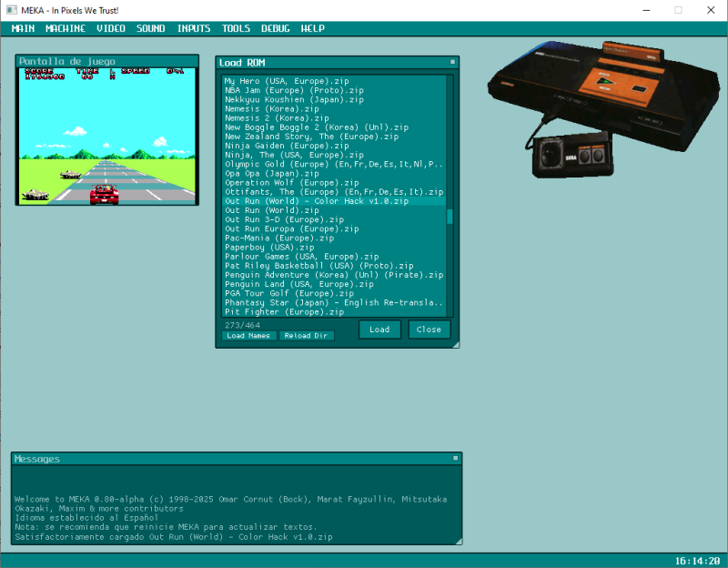
Task: Select Penguin Land (USA, Europe).zip
Action: [x=334, y=284]
